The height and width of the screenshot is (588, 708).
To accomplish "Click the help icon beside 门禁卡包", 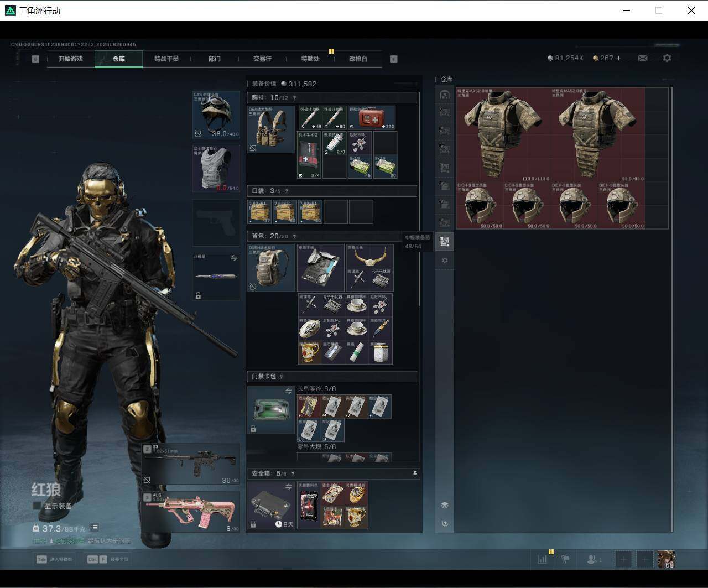I will click(x=281, y=377).
